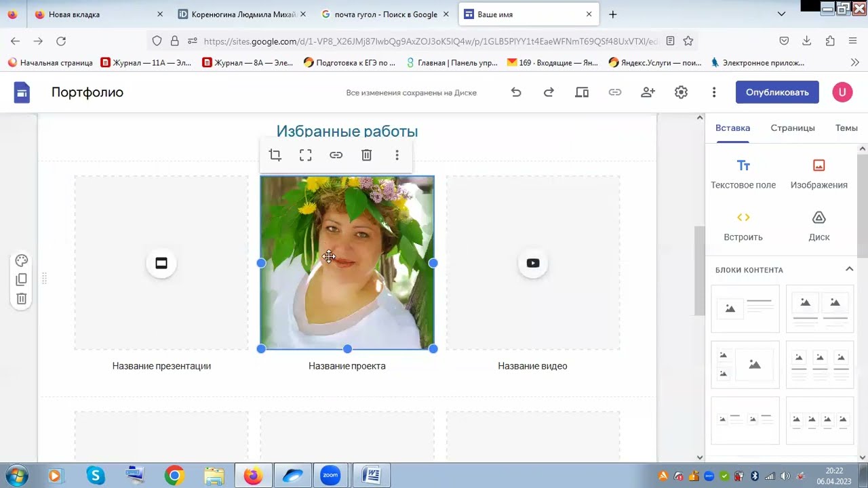This screenshot has height=488, width=868.
Task: Collapse the Блоки контента section
Action: [849, 269]
